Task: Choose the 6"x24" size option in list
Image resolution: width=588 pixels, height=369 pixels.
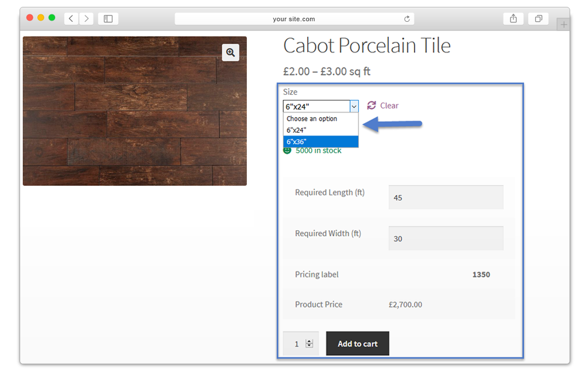Action: (x=320, y=130)
